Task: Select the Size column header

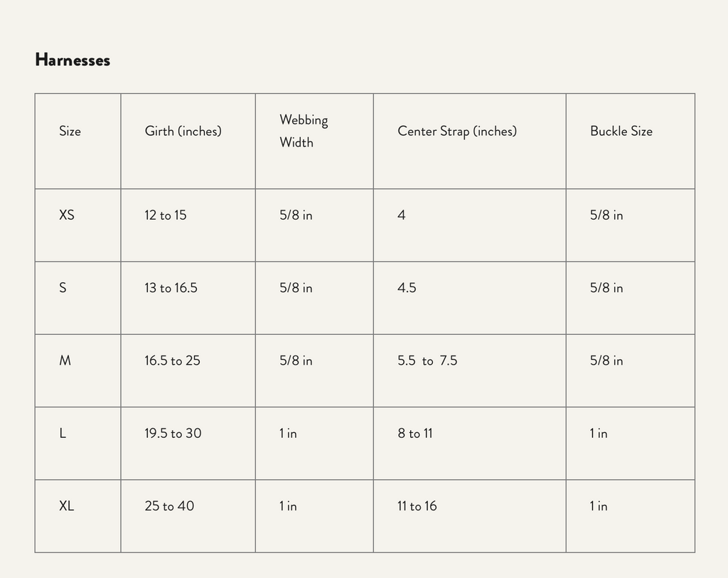Action: pos(70,132)
